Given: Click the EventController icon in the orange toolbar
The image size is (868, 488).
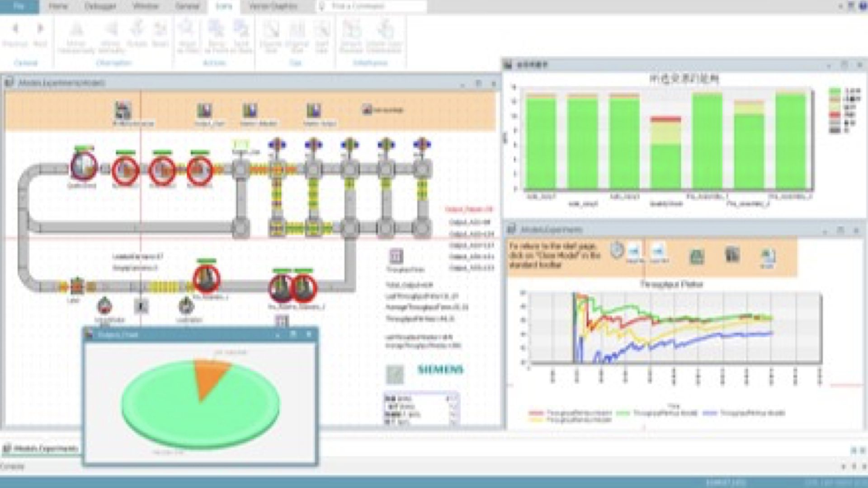Looking at the screenshot, I should click(123, 110).
